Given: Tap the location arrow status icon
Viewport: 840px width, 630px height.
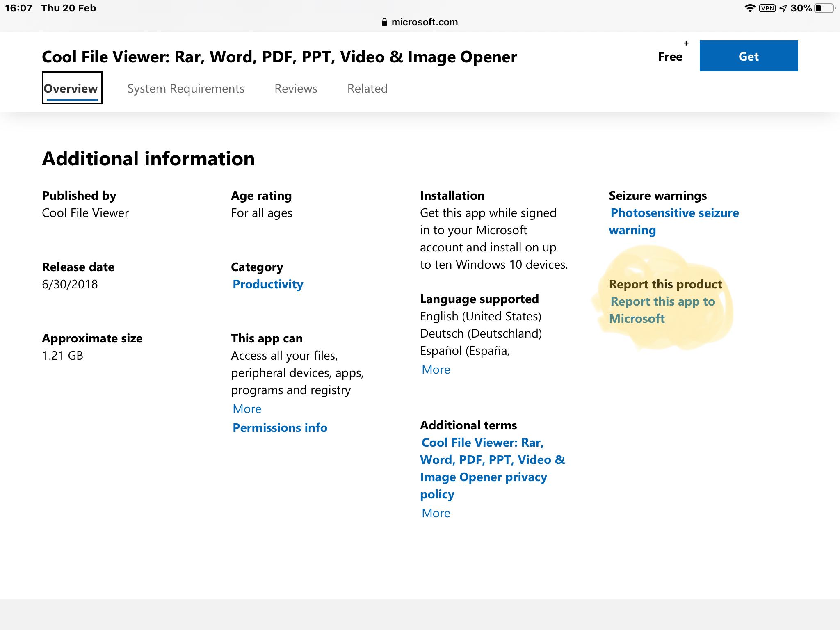Looking at the screenshot, I should tap(783, 8).
